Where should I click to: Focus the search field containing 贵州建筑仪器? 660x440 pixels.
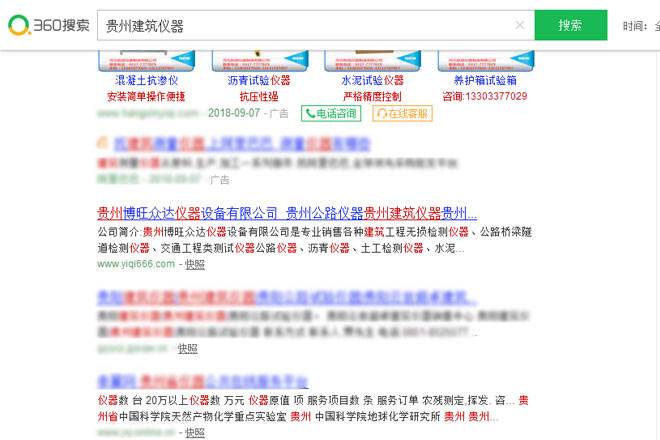pos(300,25)
